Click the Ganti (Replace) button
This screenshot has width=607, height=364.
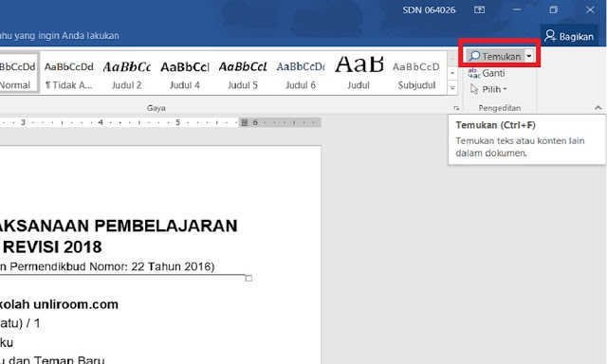coord(487,73)
